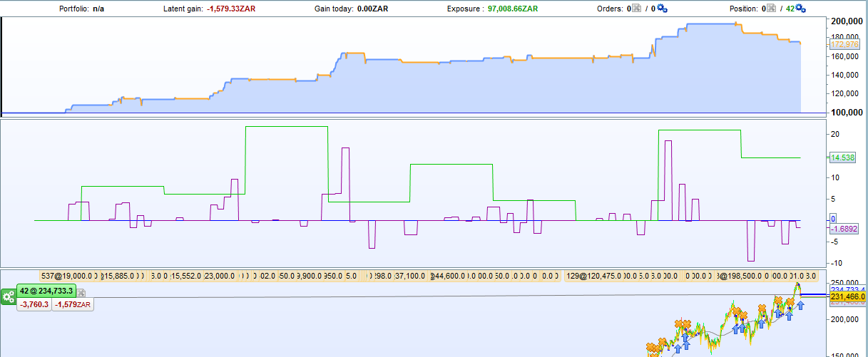Click the 231,466.0 current price label
The width and height of the screenshot is (868, 357).
[847, 296]
